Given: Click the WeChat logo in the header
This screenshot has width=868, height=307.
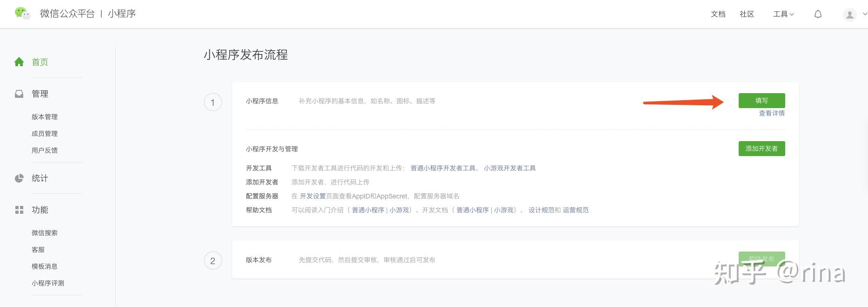Looking at the screenshot, I should point(22,13).
